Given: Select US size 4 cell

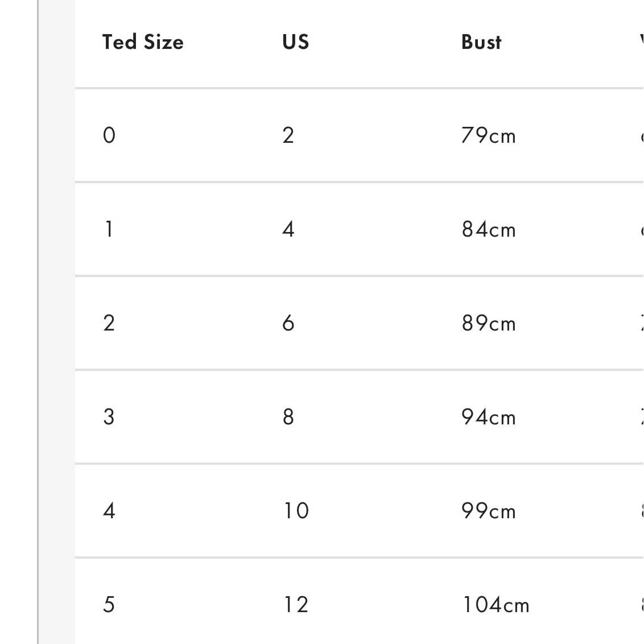Looking at the screenshot, I should (288, 229).
